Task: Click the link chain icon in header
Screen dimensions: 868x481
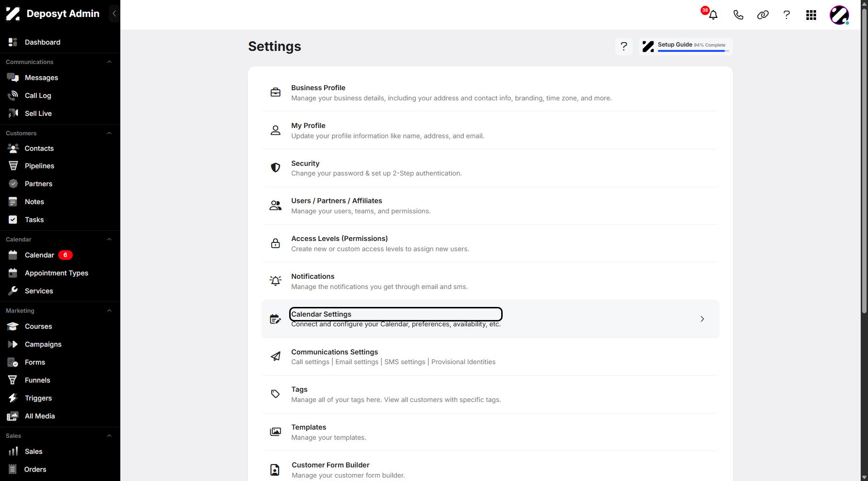Action: click(x=763, y=15)
